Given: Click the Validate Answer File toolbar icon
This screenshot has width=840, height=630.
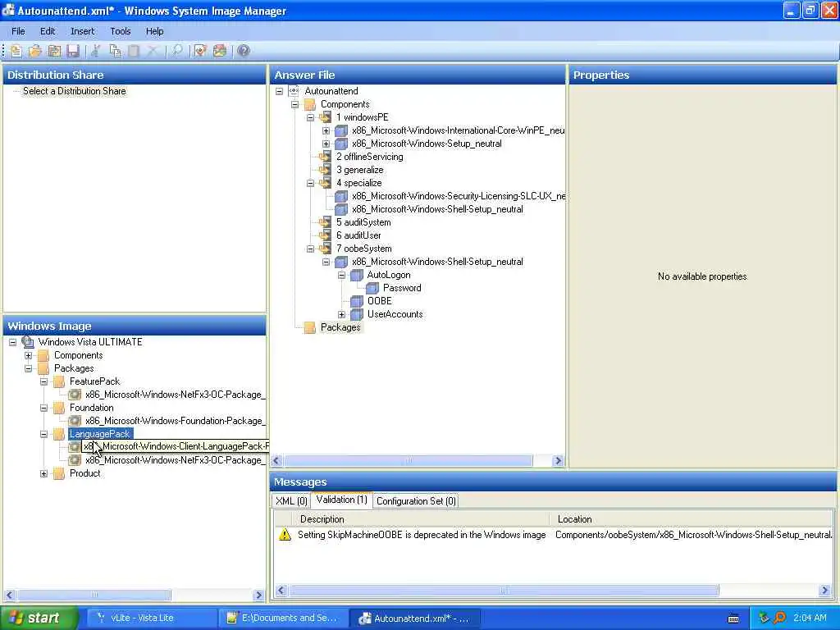Looking at the screenshot, I should click(200, 51).
